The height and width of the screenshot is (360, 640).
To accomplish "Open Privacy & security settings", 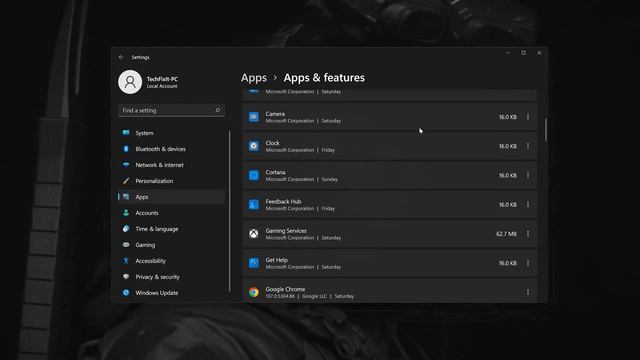I will [x=171, y=277].
